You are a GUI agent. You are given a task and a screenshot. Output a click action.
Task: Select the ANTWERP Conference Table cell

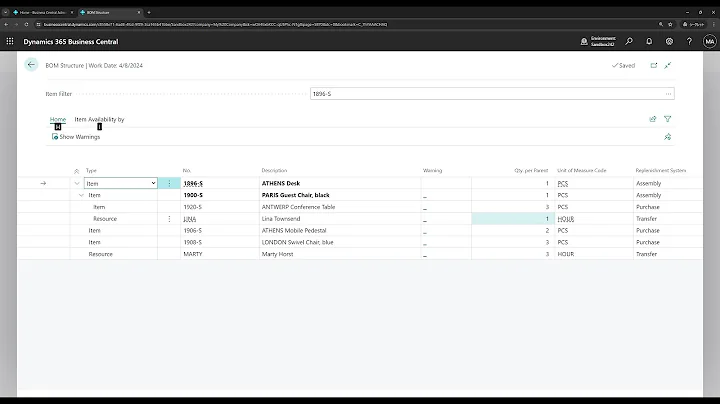tap(340, 207)
